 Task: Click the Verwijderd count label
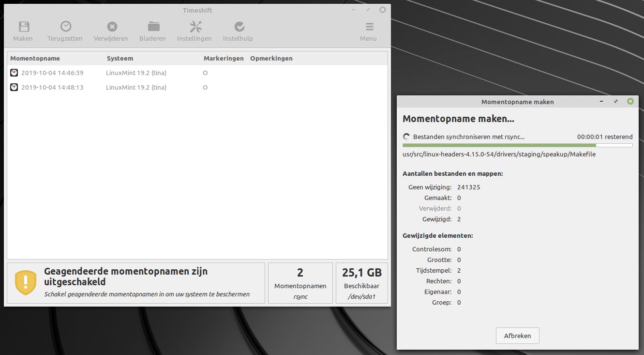(x=435, y=208)
